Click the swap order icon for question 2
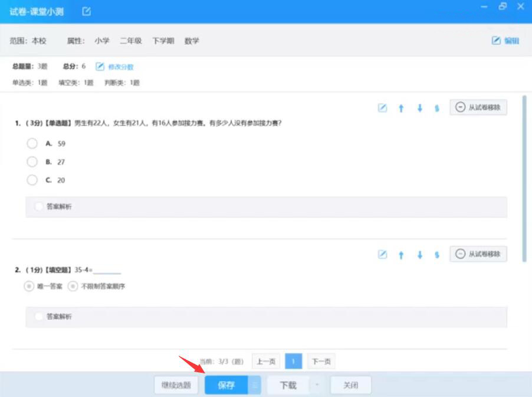Viewport: 532px width, 397px height. (x=437, y=255)
